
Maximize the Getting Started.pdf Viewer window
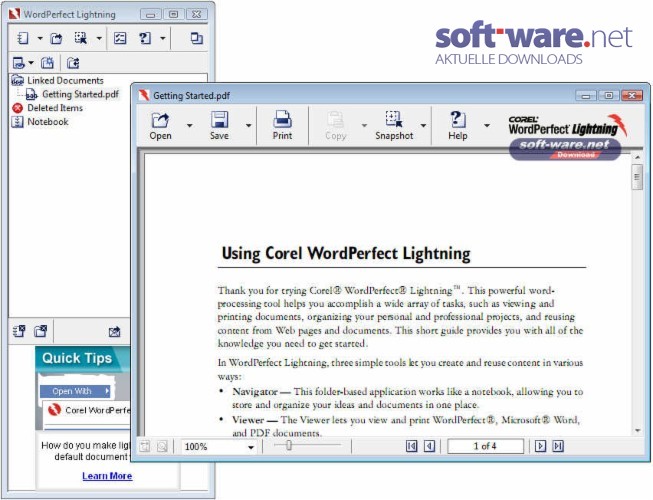click(608, 95)
